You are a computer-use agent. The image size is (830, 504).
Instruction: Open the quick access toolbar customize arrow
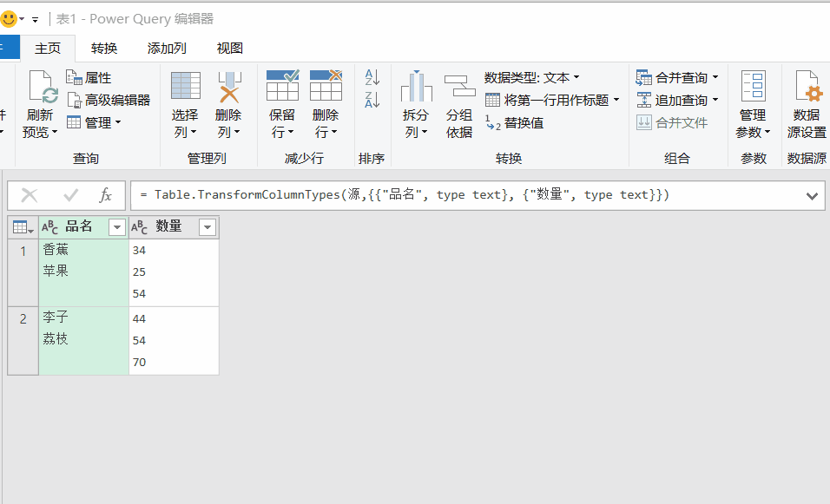pyautogui.click(x=35, y=20)
